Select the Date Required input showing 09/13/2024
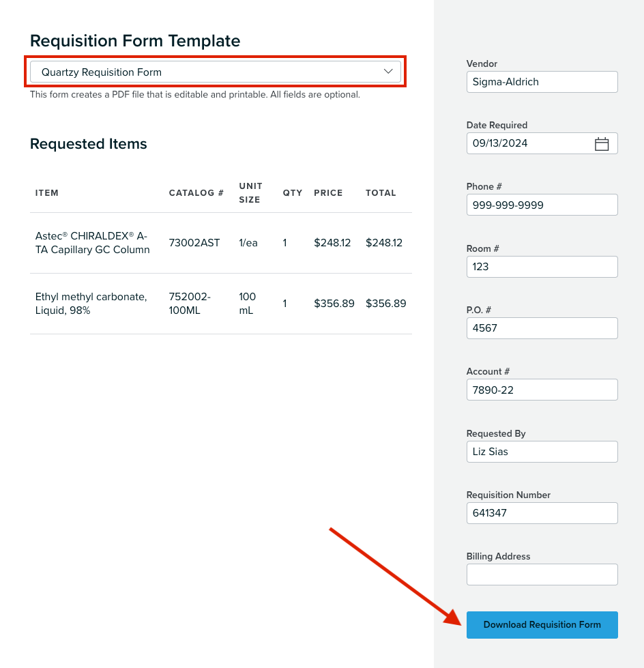The height and width of the screenshot is (668, 644). [532, 143]
